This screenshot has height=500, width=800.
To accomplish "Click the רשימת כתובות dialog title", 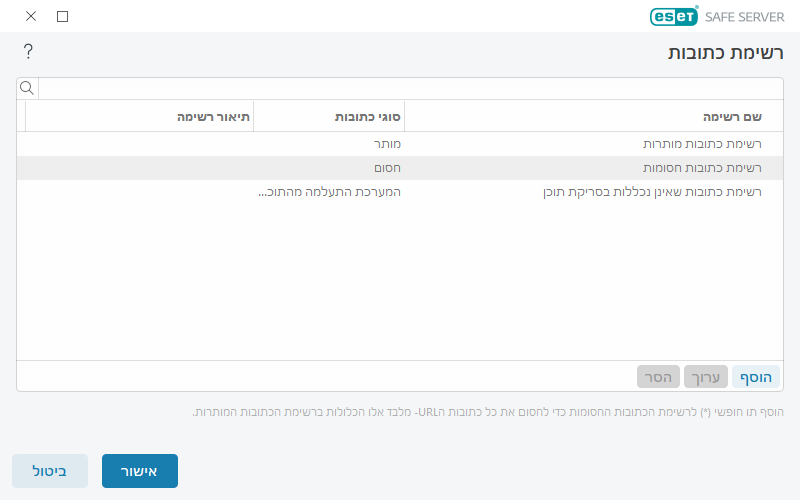I will [x=726, y=53].
